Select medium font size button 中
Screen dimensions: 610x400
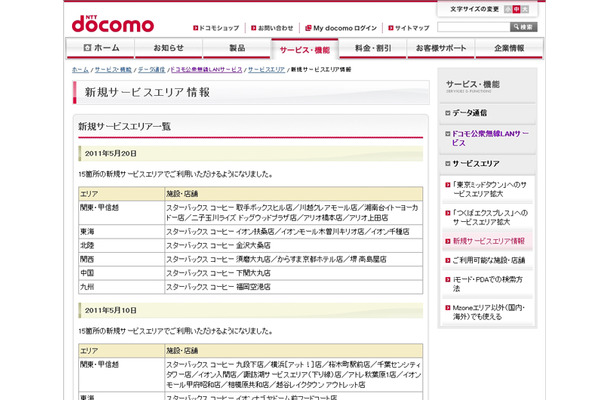click(x=516, y=9)
